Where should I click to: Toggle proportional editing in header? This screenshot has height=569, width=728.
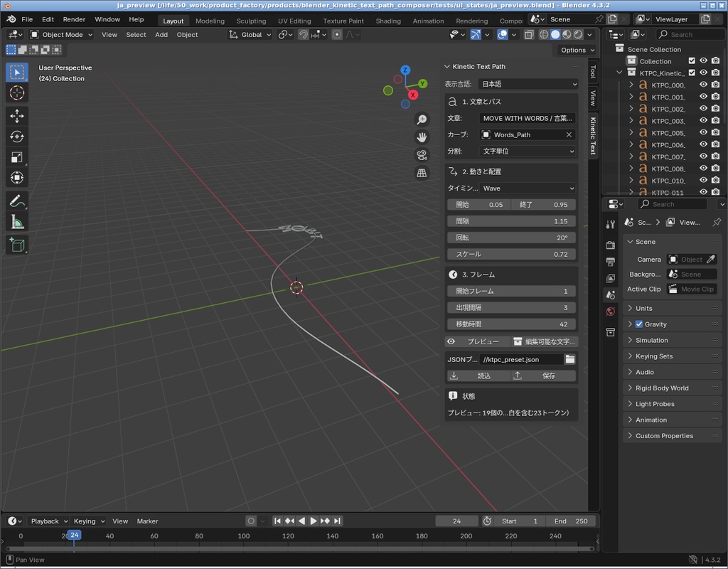coord(337,35)
